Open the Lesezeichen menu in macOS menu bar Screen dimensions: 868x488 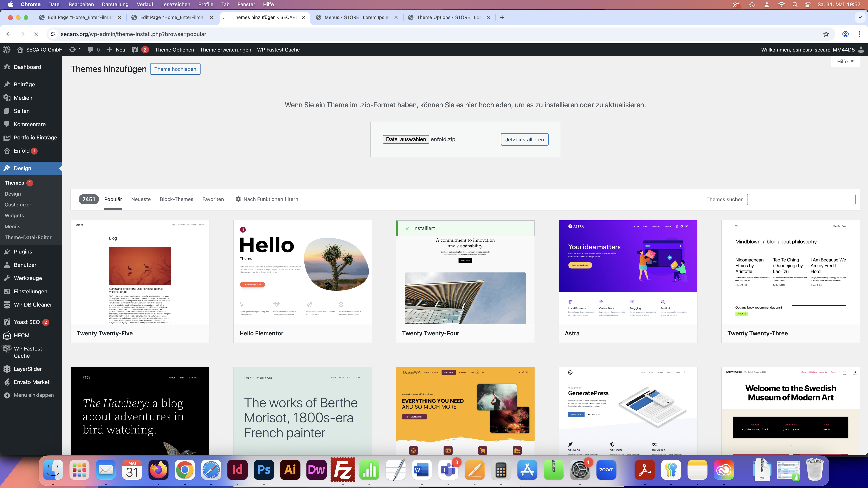point(176,4)
